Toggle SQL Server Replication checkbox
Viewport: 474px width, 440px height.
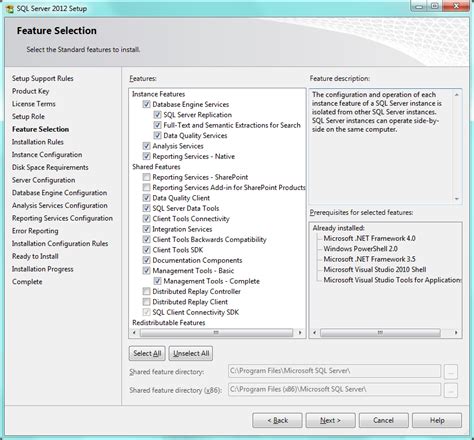coord(157,115)
